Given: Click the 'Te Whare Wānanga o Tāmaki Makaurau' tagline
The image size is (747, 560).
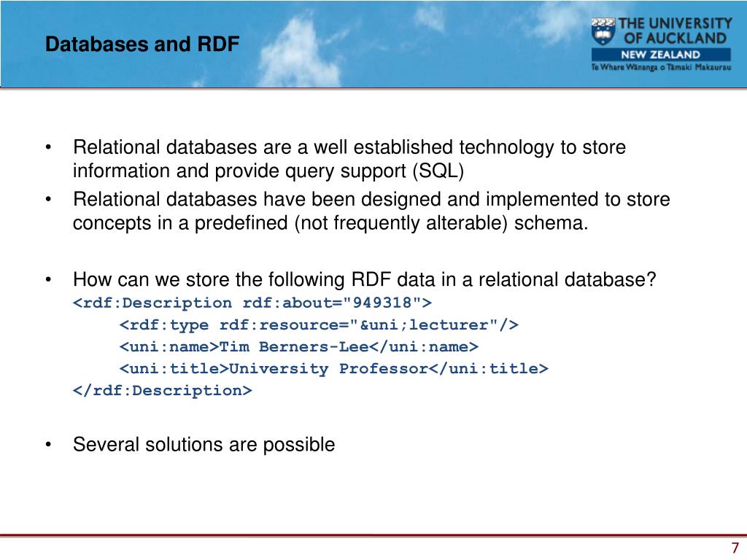Looking at the screenshot, I should 661,67.
